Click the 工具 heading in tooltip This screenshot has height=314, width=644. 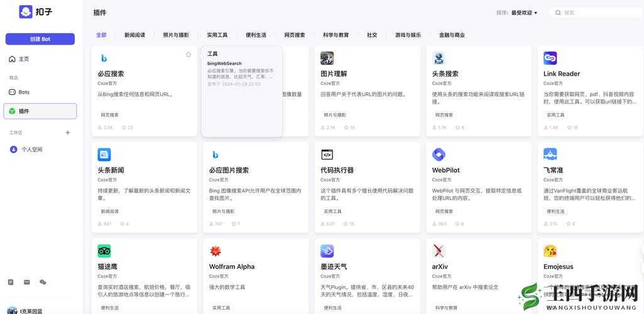(212, 54)
